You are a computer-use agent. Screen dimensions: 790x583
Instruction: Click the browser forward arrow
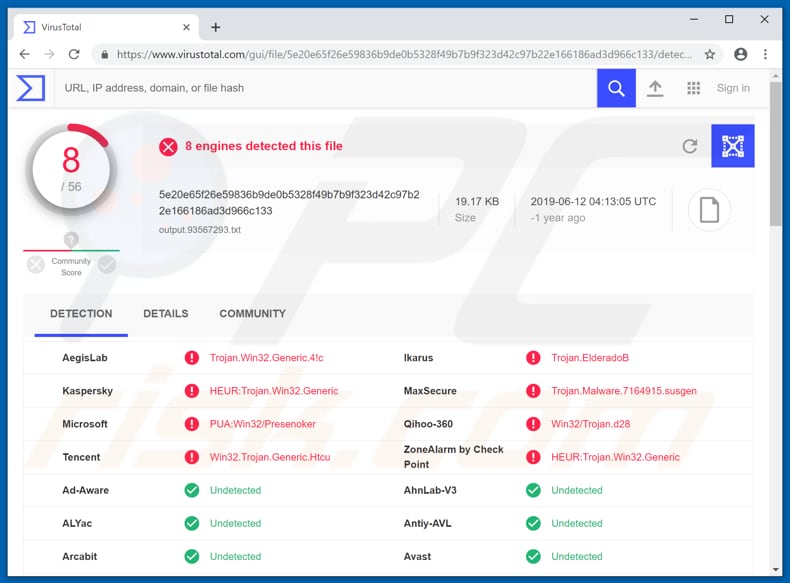pyautogui.click(x=49, y=54)
